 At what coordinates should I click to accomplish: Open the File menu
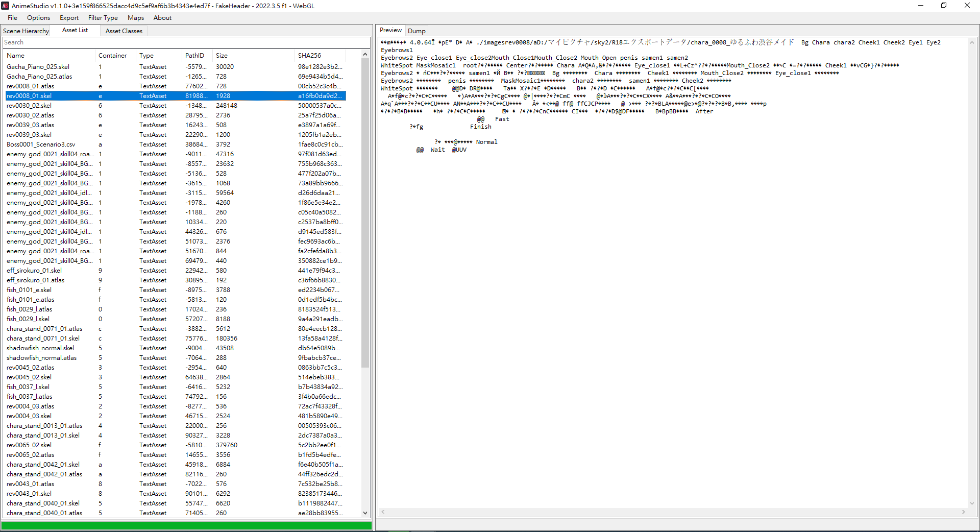coord(13,18)
